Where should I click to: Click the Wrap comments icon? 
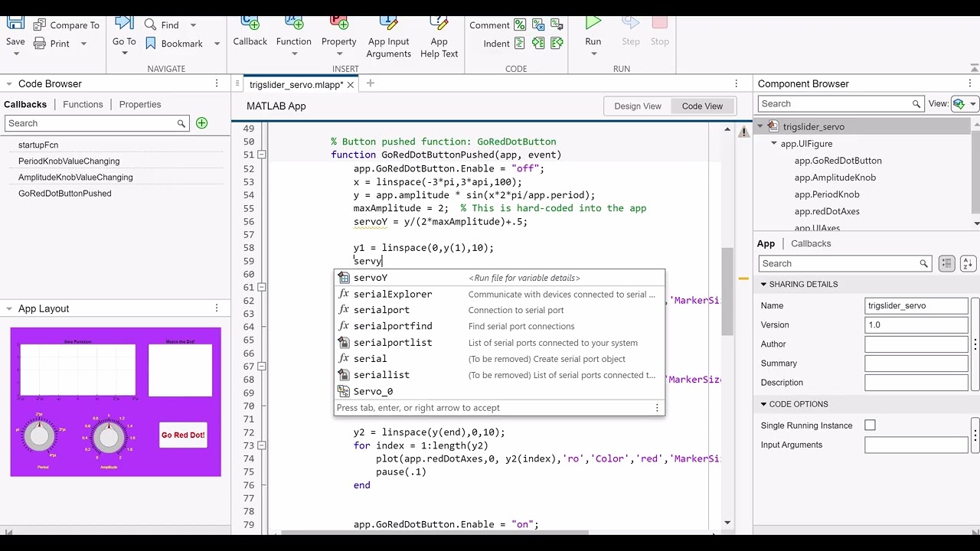(557, 25)
